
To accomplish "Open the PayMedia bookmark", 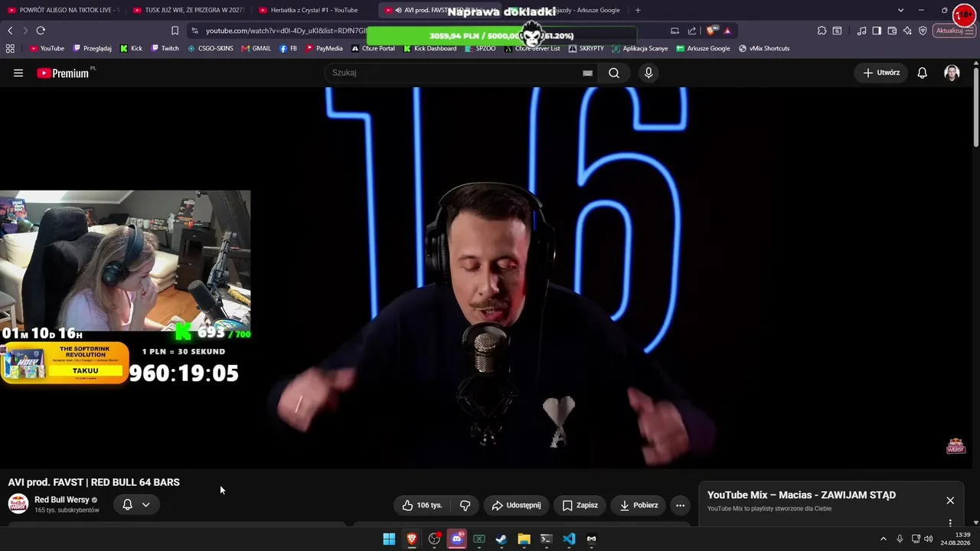I will coord(325,48).
